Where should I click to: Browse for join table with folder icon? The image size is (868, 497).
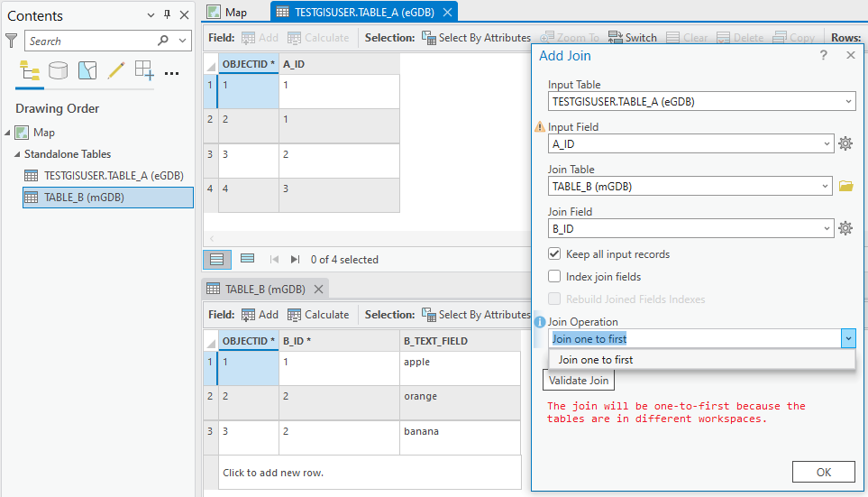(845, 186)
